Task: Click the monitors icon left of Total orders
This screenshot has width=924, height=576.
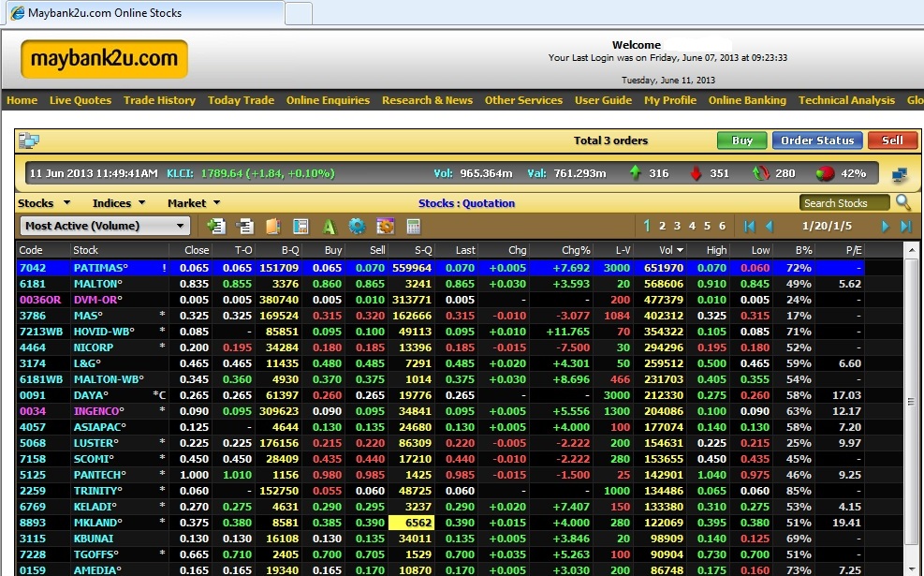Action: tap(28, 140)
